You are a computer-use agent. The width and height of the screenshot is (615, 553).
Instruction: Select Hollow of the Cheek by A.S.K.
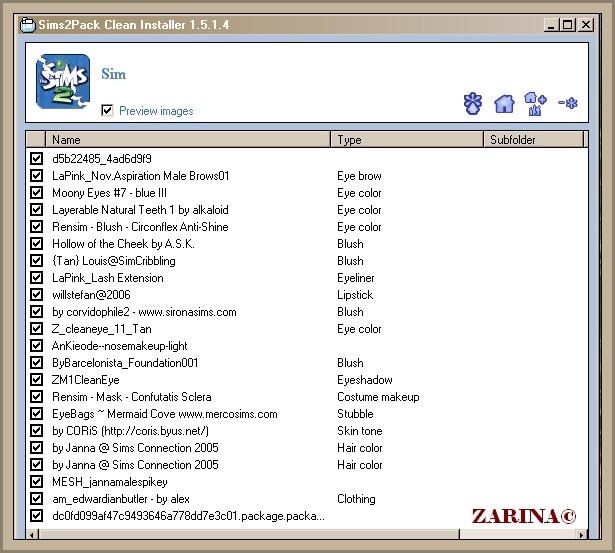pyautogui.click(x=123, y=244)
